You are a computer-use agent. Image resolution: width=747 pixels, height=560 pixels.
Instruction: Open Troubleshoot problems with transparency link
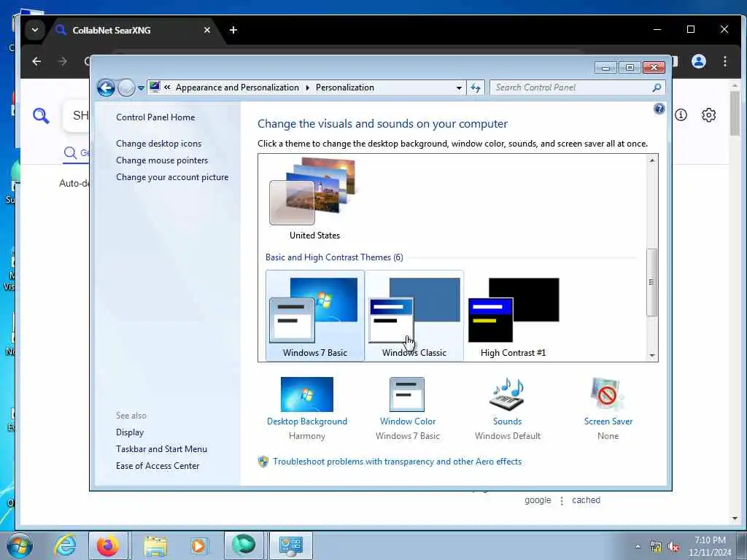397,462
